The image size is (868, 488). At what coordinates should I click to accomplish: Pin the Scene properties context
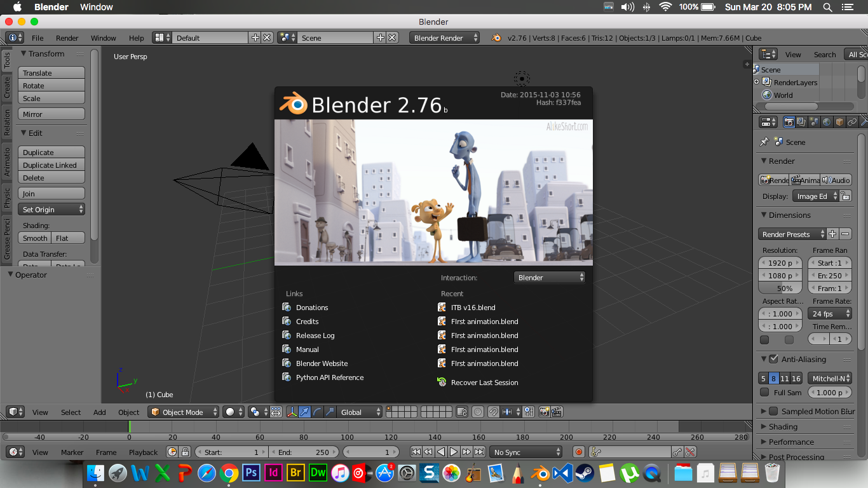764,142
